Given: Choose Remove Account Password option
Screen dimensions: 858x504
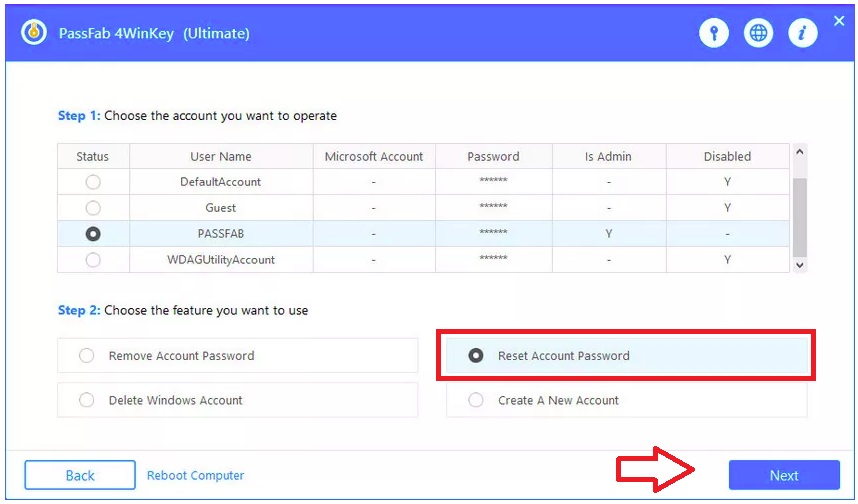Looking at the screenshot, I should 237,356.
